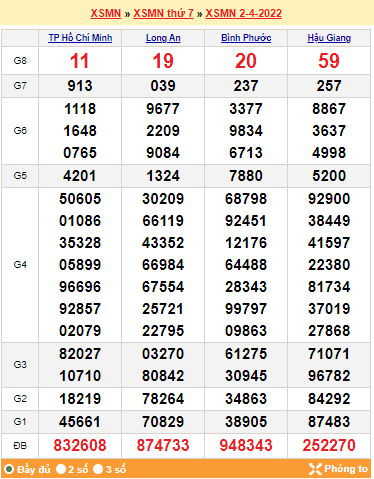Click special prize number 252270
Viewport: 374px width, 479px height.
(x=329, y=445)
